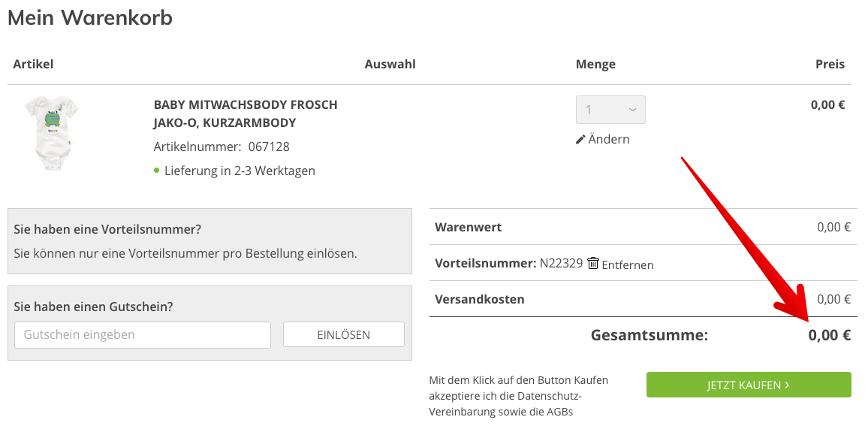Image resolution: width=868 pixels, height=429 pixels.
Task: Remove the discount code via Entfernen
Action: point(628,264)
